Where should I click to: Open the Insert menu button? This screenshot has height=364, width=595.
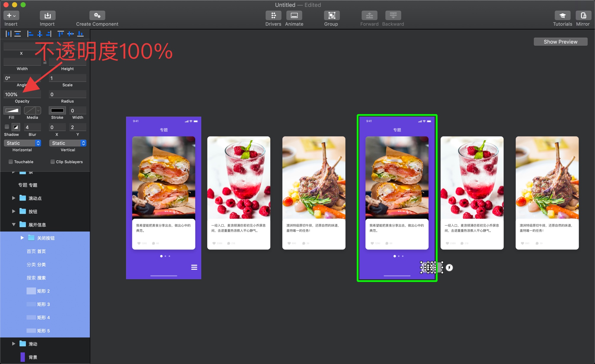point(11,15)
